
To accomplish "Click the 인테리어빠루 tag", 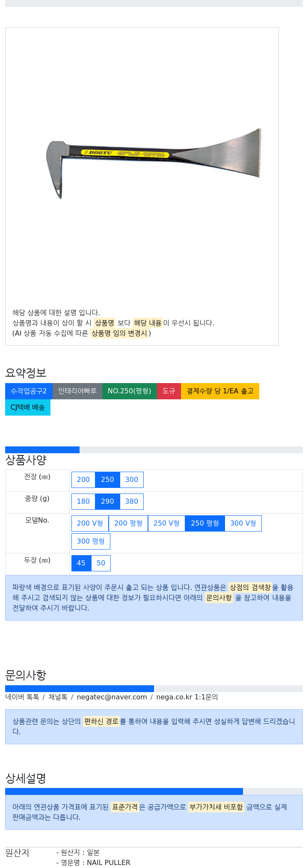I will point(77,391).
